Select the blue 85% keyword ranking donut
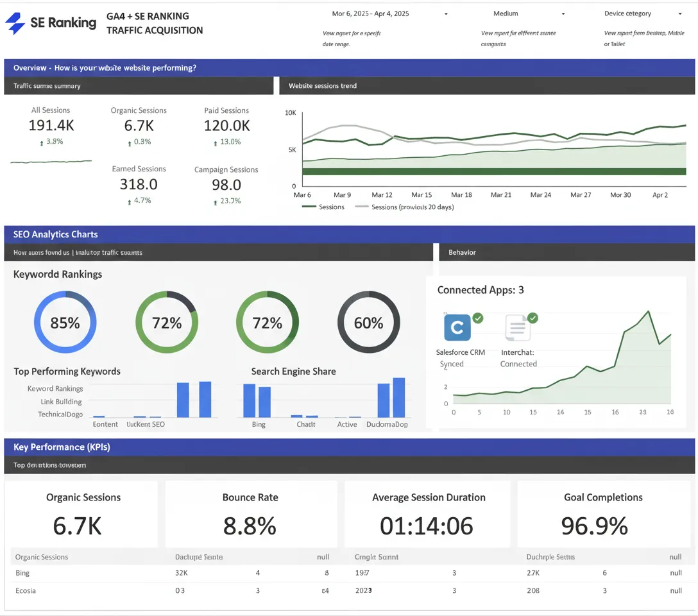 (65, 323)
